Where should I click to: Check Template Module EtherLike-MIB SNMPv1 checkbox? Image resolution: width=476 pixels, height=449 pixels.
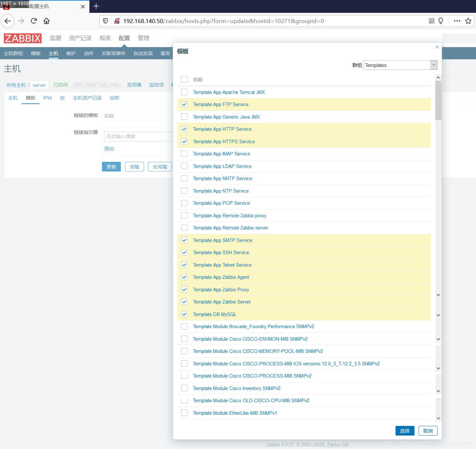pyautogui.click(x=184, y=413)
